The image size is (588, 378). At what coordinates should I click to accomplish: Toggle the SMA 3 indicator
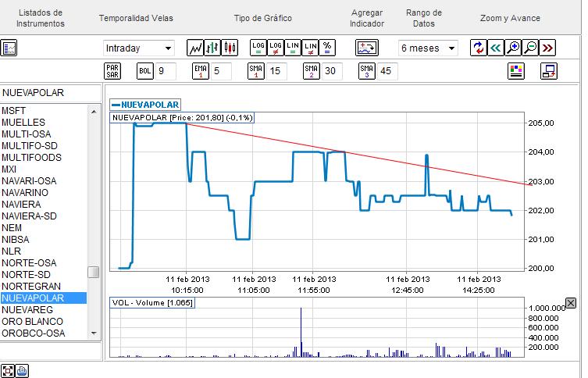[x=367, y=71]
